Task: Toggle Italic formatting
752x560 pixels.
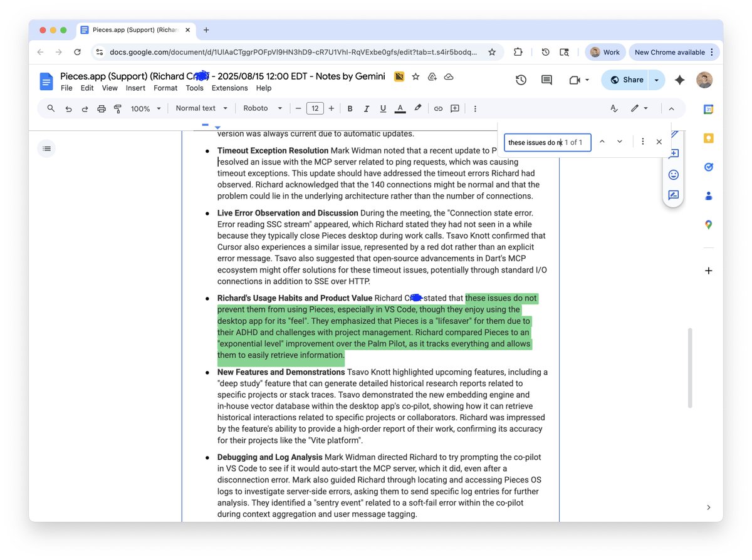Action: pos(367,108)
